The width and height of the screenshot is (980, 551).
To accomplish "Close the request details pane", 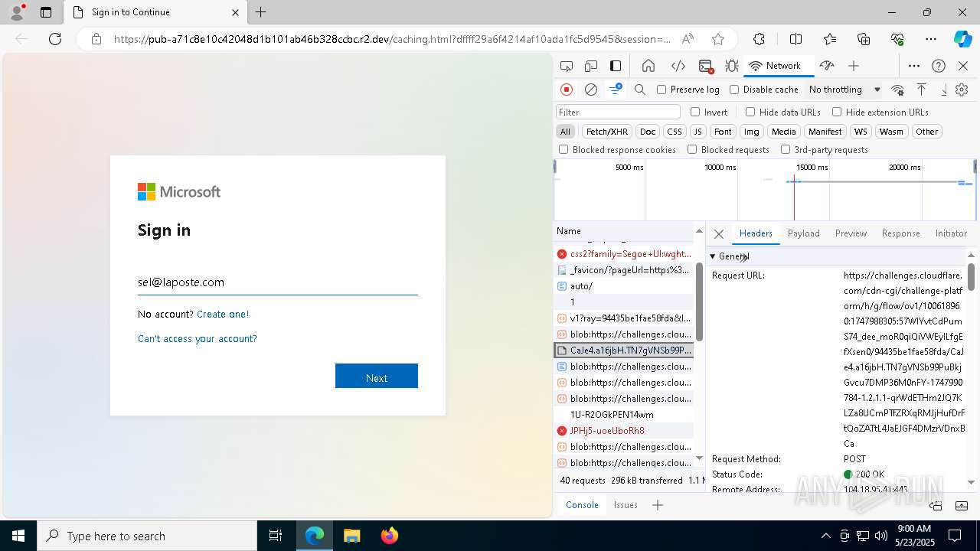I will (x=718, y=234).
